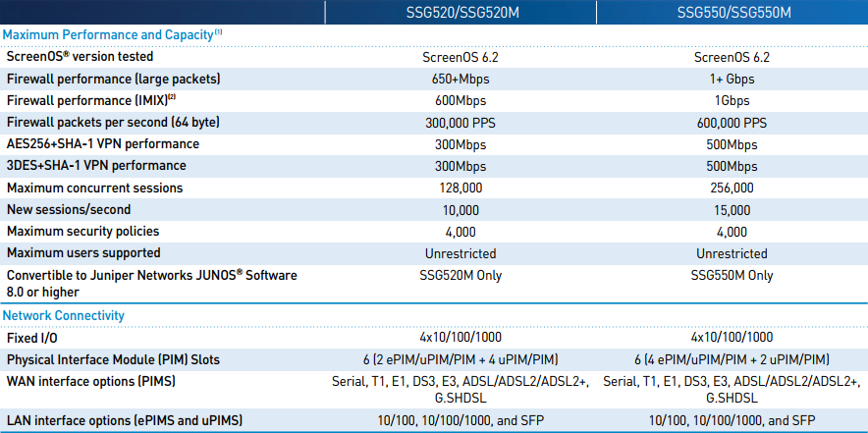Click 300Mbps in the 3DES+SHA-1 row
868x433 pixels.
[x=460, y=166]
